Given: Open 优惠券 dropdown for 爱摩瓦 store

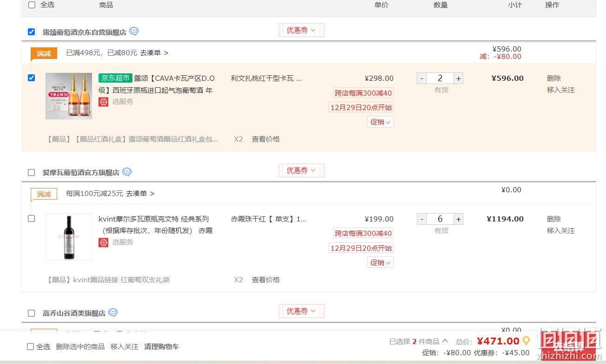Looking at the screenshot, I should (301, 170).
